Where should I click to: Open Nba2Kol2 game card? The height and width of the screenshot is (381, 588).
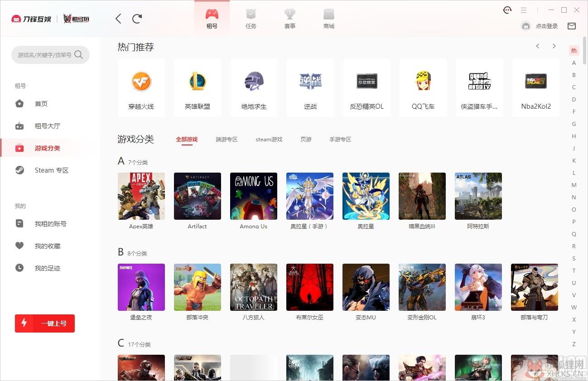pyautogui.click(x=536, y=88)
